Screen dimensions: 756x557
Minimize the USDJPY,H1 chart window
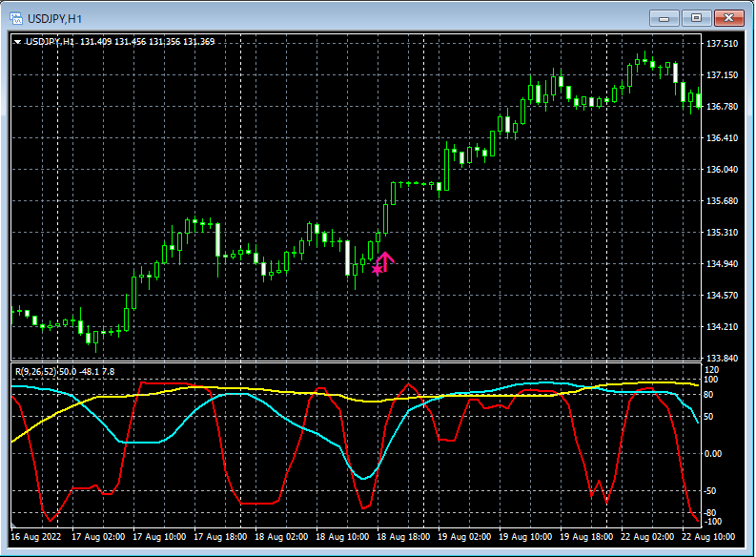pyautogui.click(x=664, y=17)
